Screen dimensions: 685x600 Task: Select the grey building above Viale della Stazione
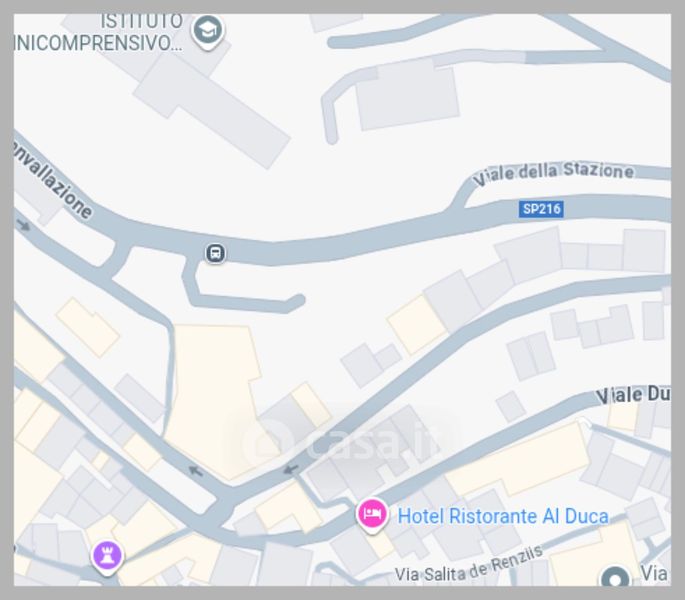tap(407, 95)
